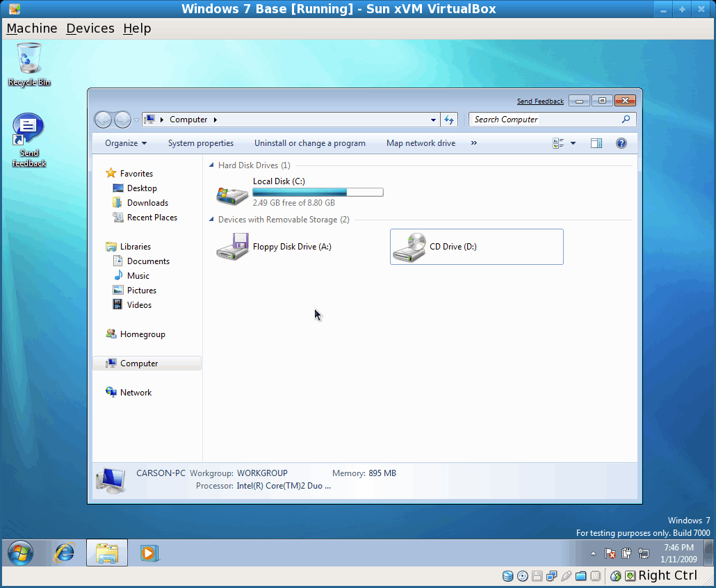Click the power/device tray icon

click(x=626, y=553)
